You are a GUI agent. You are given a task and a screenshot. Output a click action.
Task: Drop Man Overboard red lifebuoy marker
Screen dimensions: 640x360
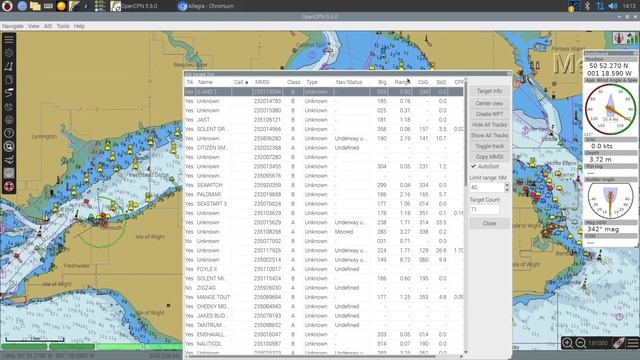pyautogui.click(x=9, y=187)
